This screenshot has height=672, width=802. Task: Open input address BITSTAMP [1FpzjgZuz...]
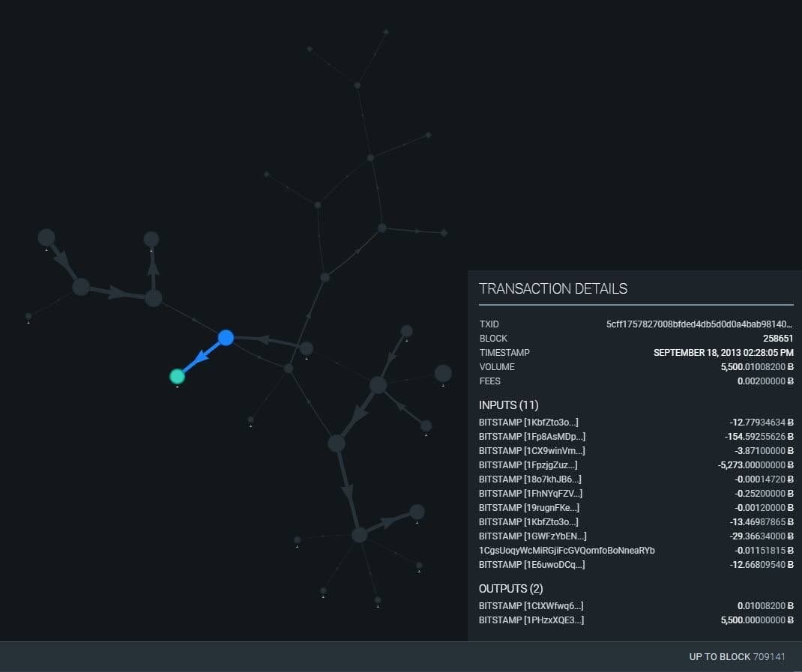tap(528, 465)
